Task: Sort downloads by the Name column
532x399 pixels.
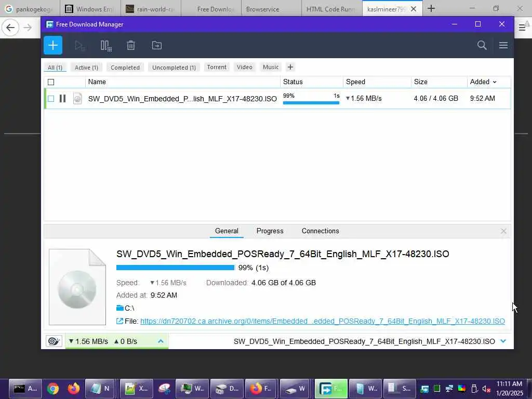Action: tap(97, 82)
